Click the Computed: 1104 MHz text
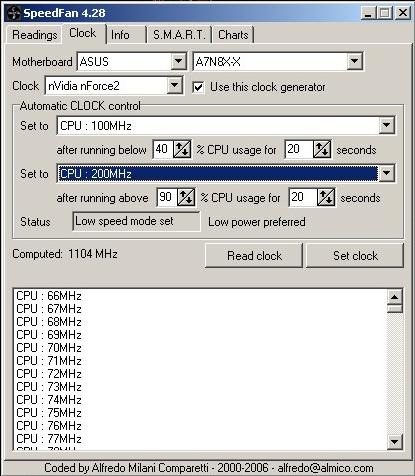415x476 pixels. pyautogui.click(x=65, y=254)
